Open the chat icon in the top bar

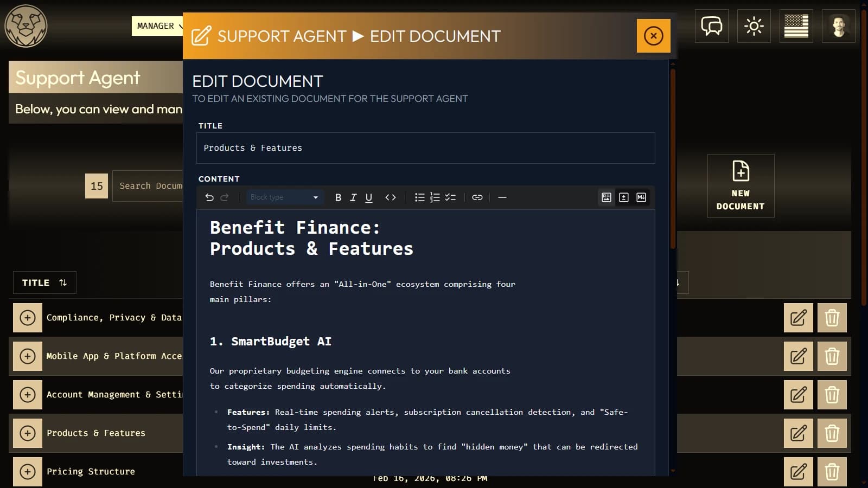pyautogui.click(x=711, y=25)
